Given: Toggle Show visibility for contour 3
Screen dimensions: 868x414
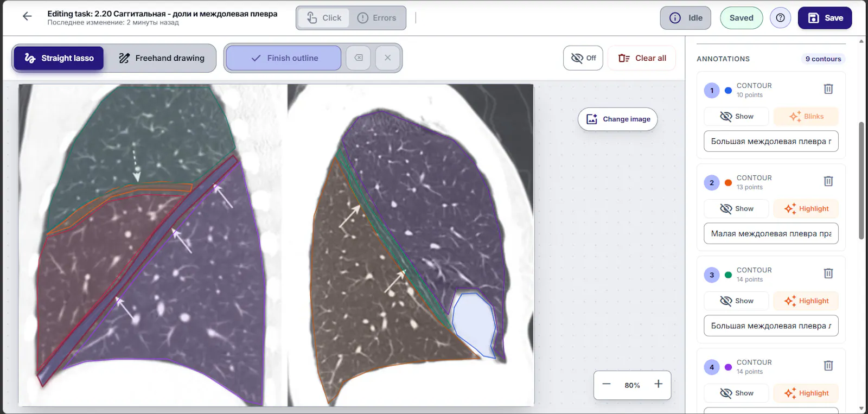Looking at the screenshot, I should pos(736,301).
